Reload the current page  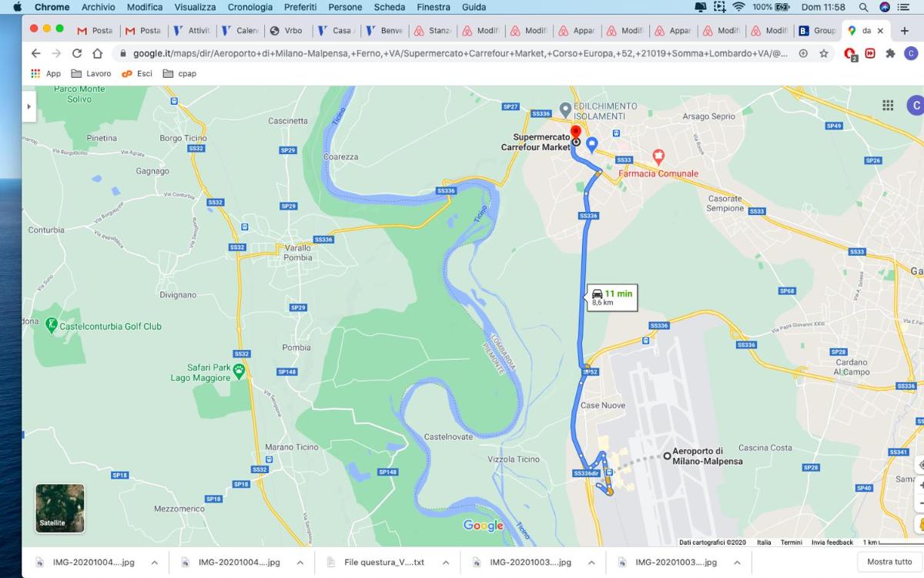tap(76, 53)
